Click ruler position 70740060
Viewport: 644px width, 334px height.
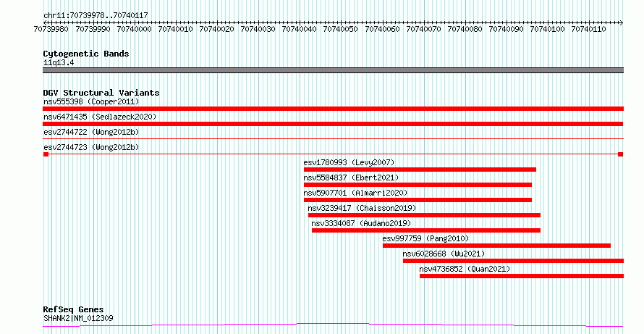(382, 29)
